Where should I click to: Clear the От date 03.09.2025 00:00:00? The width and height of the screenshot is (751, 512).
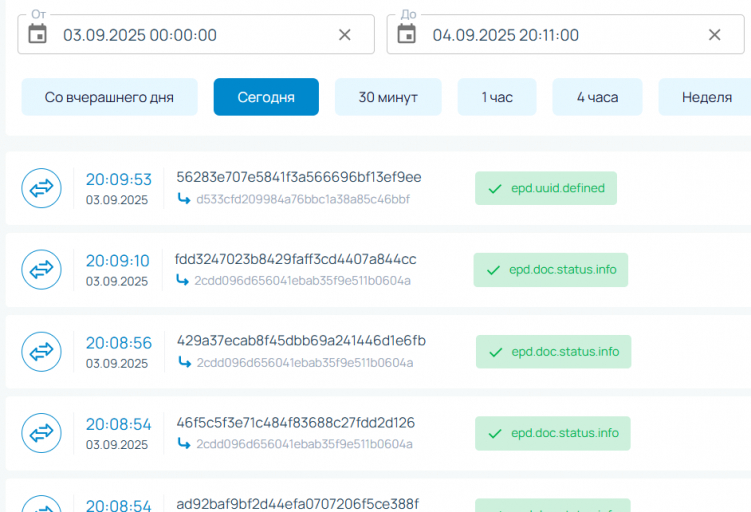[345, 34]
